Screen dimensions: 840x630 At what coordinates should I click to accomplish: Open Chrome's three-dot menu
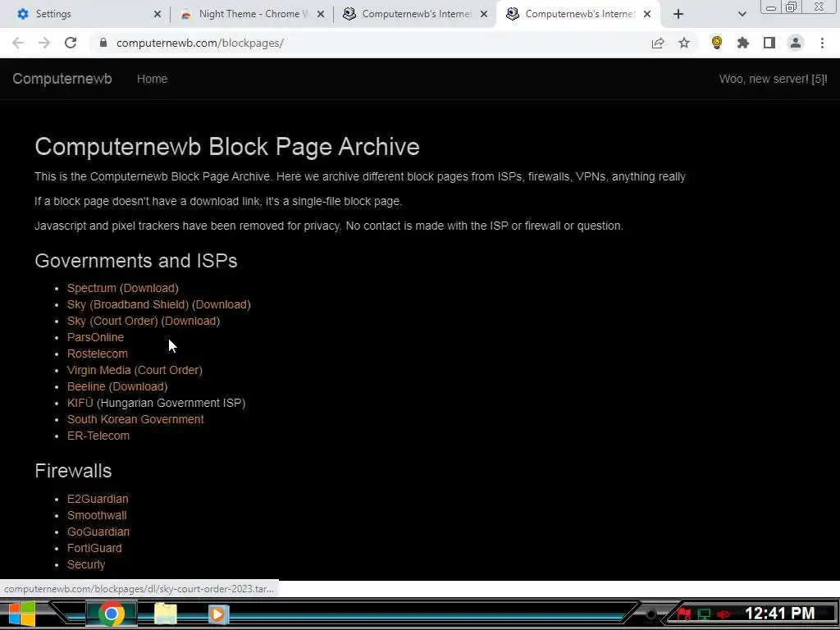coord(822,43)
